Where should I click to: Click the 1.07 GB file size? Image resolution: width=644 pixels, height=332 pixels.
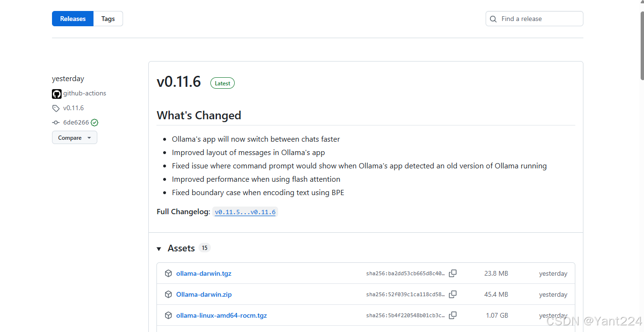pos(497,315)
